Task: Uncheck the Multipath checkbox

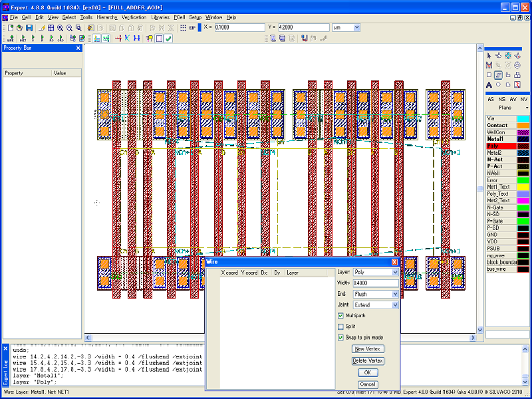Action: (x=341, y=315)
